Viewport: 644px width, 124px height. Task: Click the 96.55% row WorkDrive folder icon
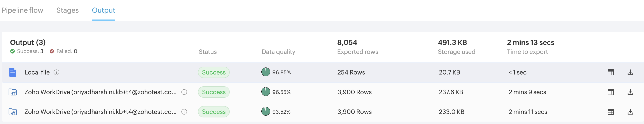[x=13, y=92]
